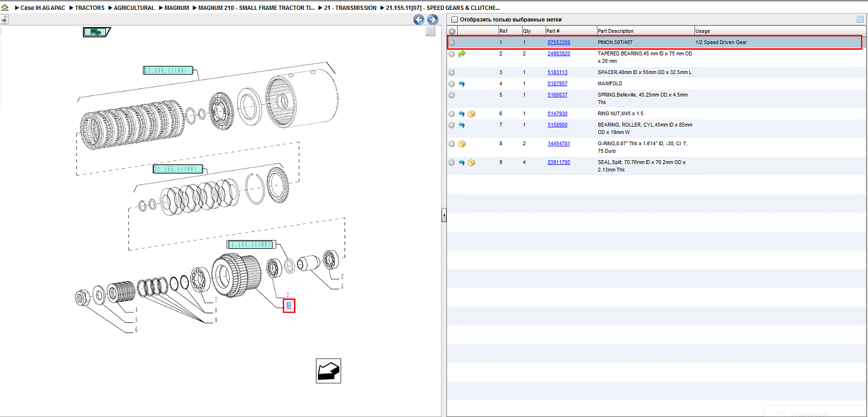
Task: Go to previous diagram with left arrow
Action: click(418, 20)
